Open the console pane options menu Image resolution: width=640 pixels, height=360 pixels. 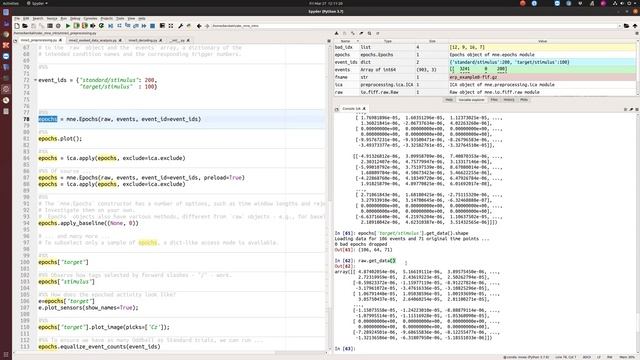tap(636, 109)
